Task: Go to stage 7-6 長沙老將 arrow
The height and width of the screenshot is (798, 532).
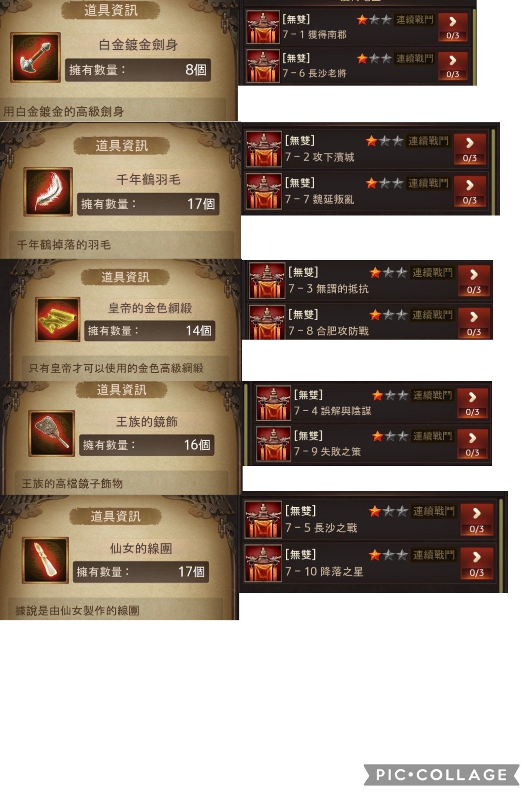Action: (x=453, y=65)
